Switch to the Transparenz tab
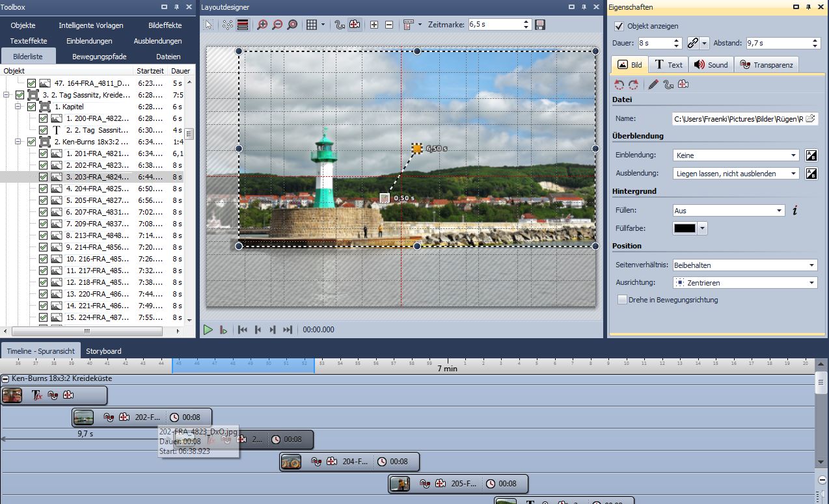829x504 pixels. point(767,65)
